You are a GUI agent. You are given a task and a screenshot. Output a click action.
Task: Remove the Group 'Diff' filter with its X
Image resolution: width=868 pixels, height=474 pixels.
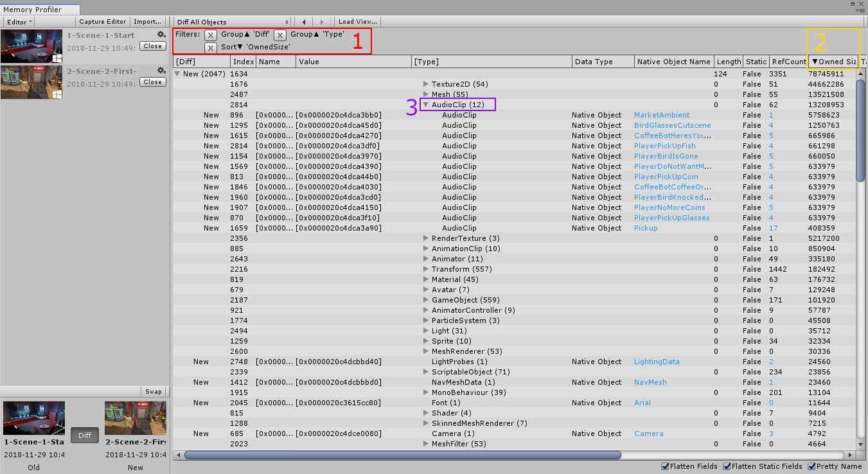click(x=211, y=35)
